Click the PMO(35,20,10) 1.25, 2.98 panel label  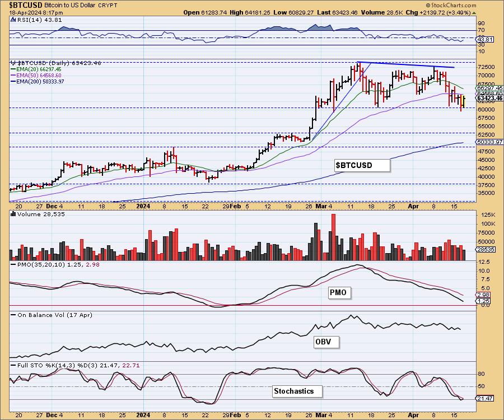[58, 264]
